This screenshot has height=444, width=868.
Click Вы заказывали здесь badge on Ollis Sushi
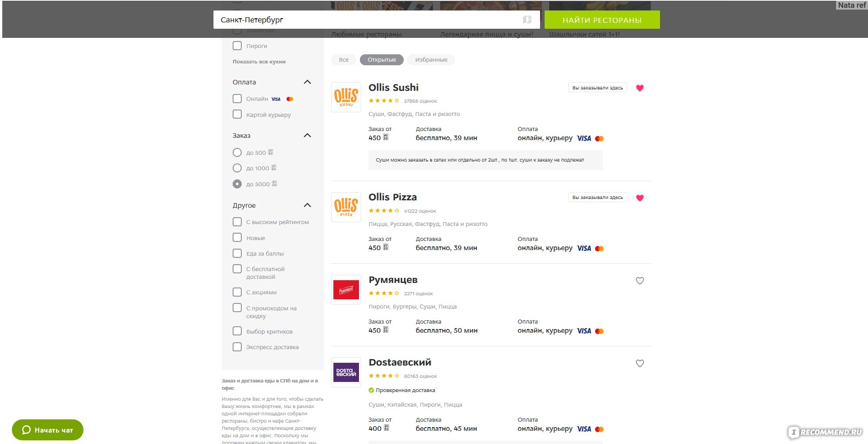point(598,88)
